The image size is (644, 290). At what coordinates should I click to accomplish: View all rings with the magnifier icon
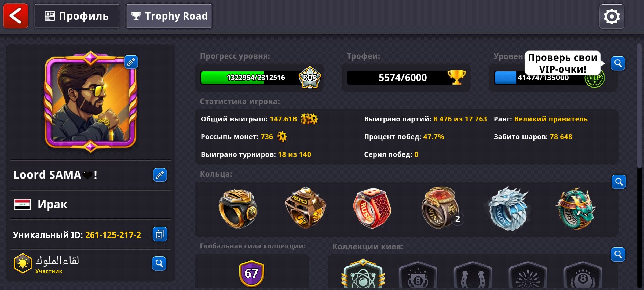click(x=619, y=182)
